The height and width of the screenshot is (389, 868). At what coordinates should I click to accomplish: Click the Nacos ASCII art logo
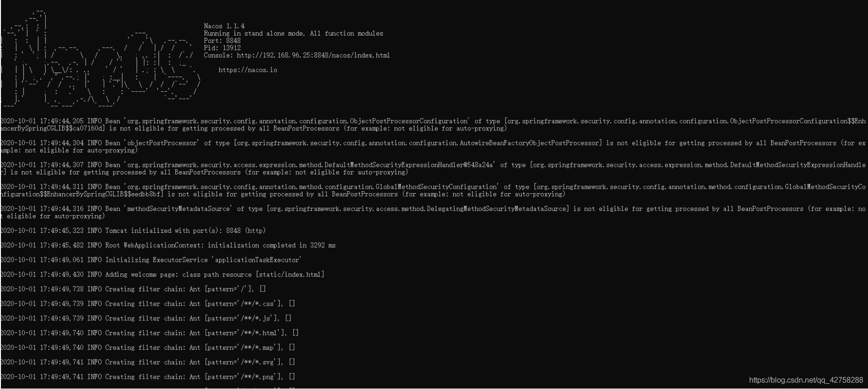pos(100,58)
